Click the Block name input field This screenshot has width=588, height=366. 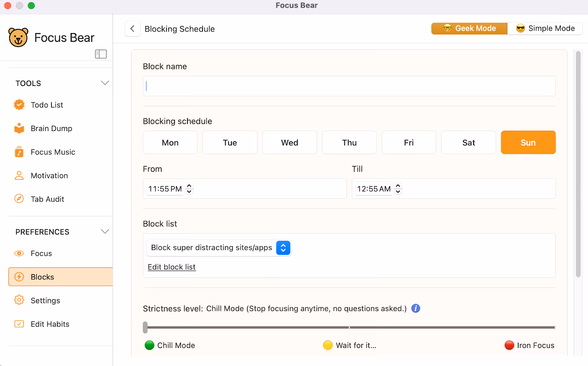pyautogui.click(x=349, y=86)
